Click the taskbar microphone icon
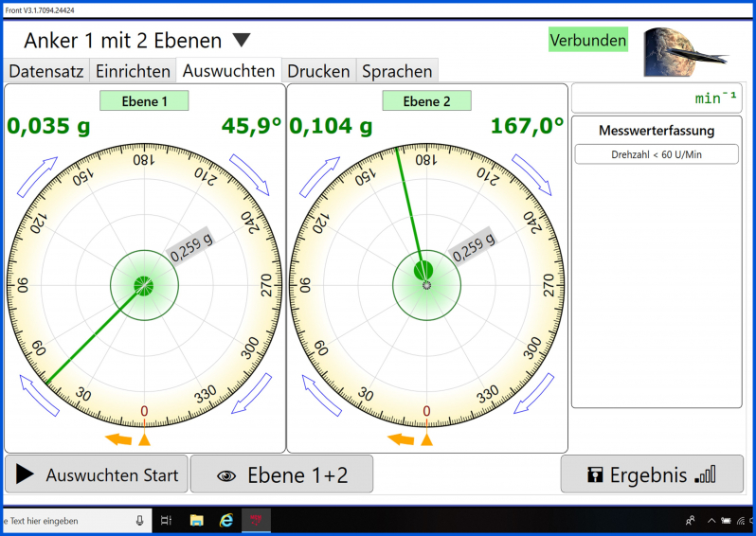 [140, 521]
